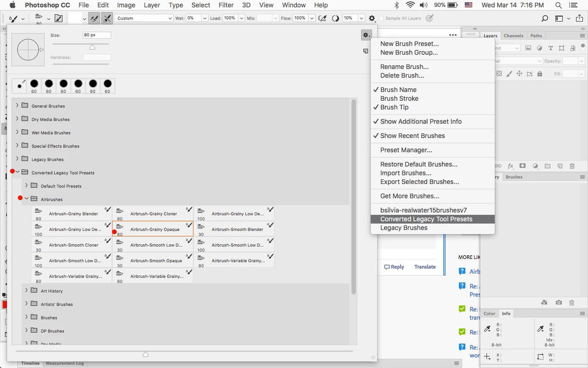
Task: Select Converted Legacy Tool Presets menu item
Action: [432, 219]
